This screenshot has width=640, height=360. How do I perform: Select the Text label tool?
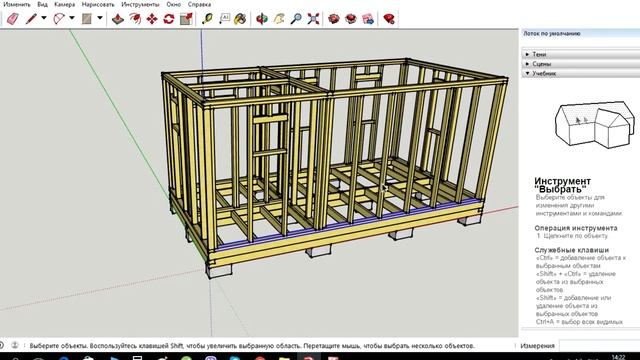(224, 19)
